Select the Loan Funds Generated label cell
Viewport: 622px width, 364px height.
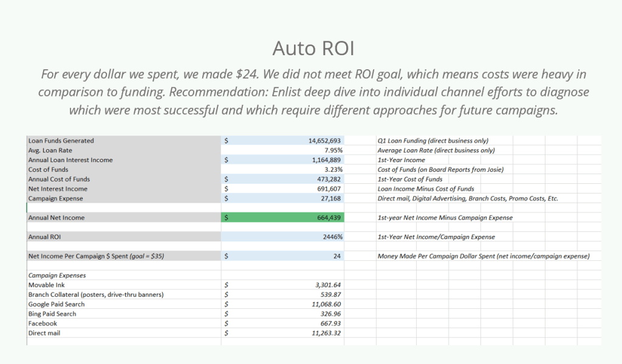coord(61,140)
